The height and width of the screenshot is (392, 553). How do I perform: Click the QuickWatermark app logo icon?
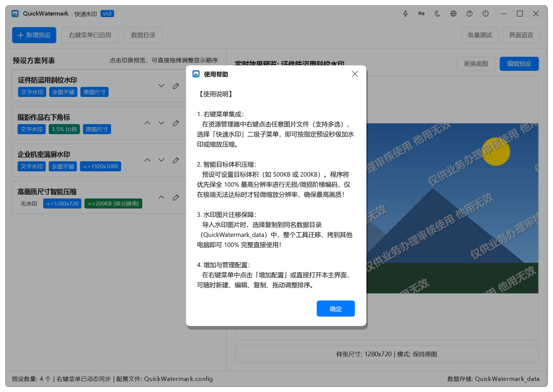[x=15, y=14]
